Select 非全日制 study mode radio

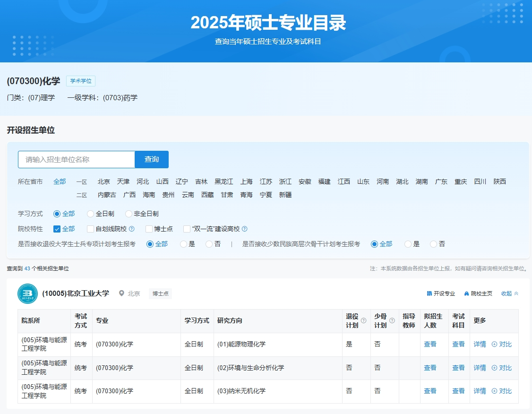[129, 214]
